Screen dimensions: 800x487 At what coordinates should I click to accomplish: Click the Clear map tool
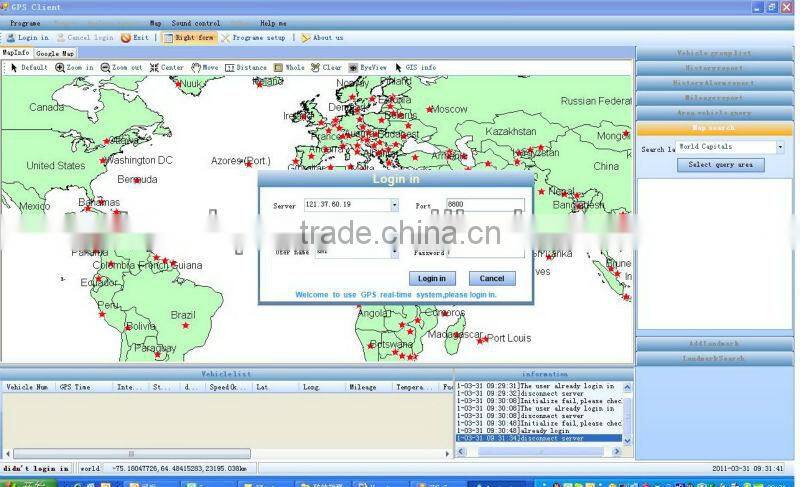pos(326,67)
